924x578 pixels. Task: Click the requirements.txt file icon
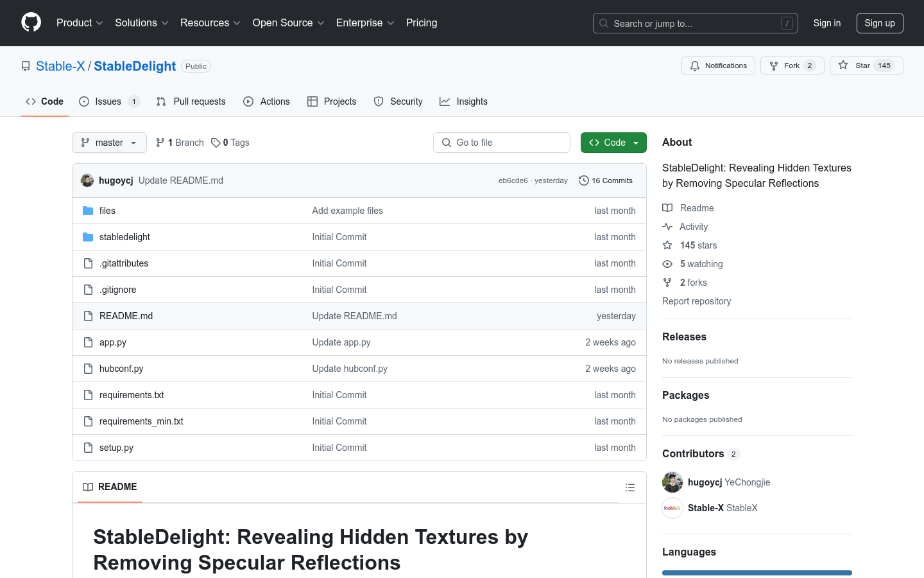click(88, 395)
